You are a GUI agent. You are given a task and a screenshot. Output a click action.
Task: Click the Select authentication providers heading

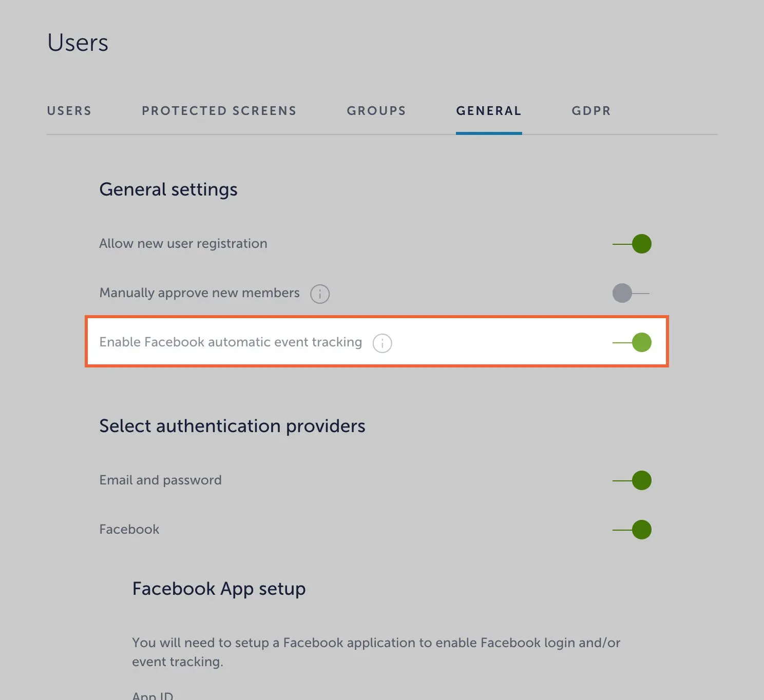tap(232, 426)
